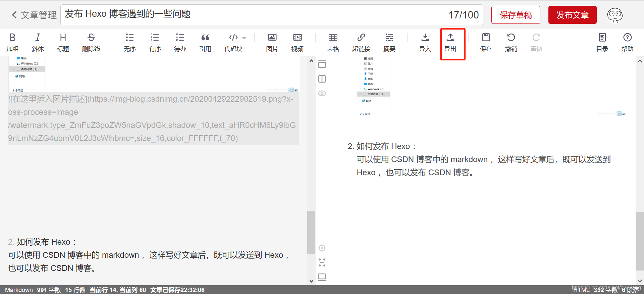Click the preview pane scrollbar down arrow
The width and height of the screenshot is (644, 294).
point(640,281)
